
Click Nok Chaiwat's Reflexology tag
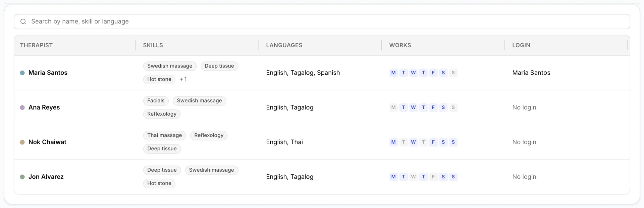209,135
